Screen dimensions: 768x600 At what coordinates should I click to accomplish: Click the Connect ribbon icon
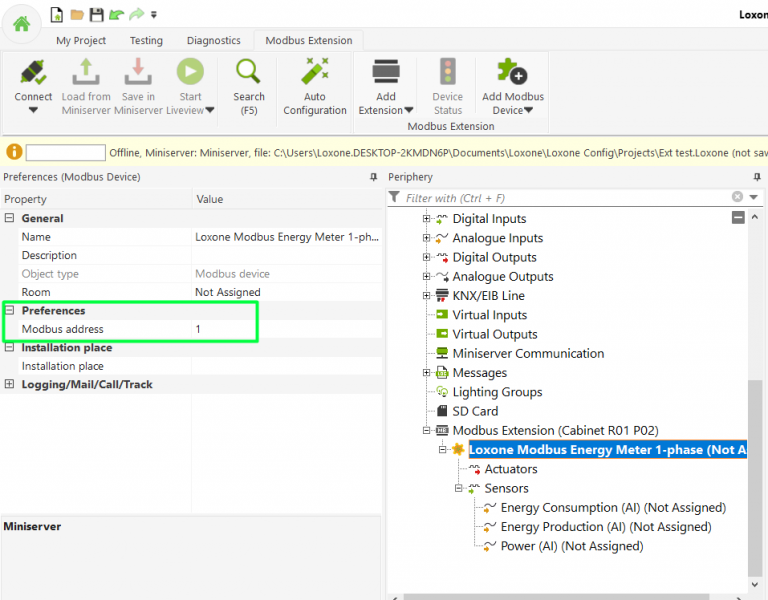tap(33, 74)
